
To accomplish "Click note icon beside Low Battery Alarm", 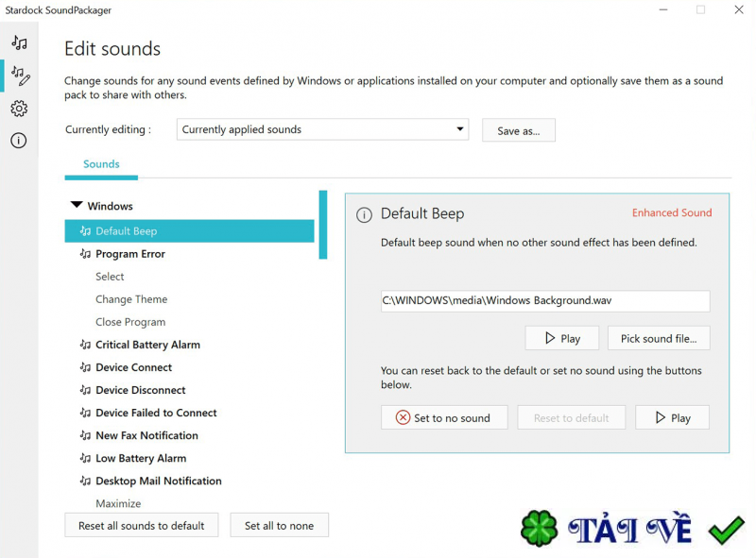I will point(85,458).
